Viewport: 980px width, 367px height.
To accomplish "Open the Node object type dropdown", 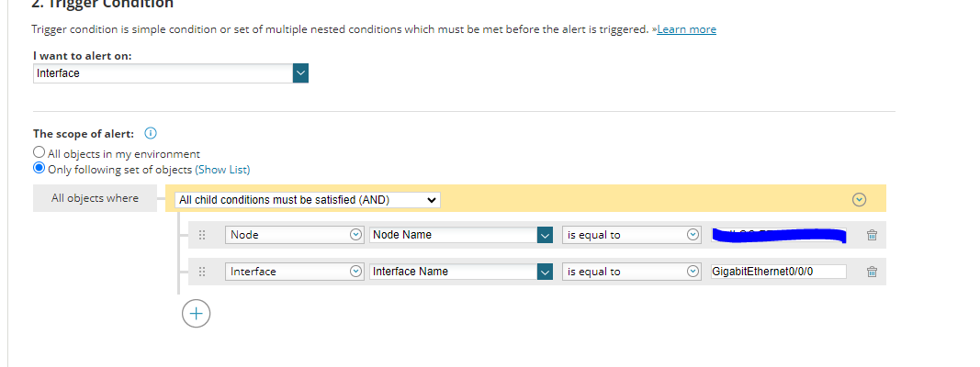I will [x=355, y=235].
